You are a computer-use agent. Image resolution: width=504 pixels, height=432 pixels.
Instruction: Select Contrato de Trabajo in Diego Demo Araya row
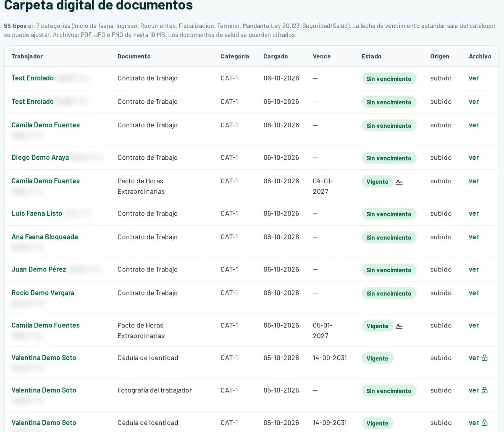point(147,158)
